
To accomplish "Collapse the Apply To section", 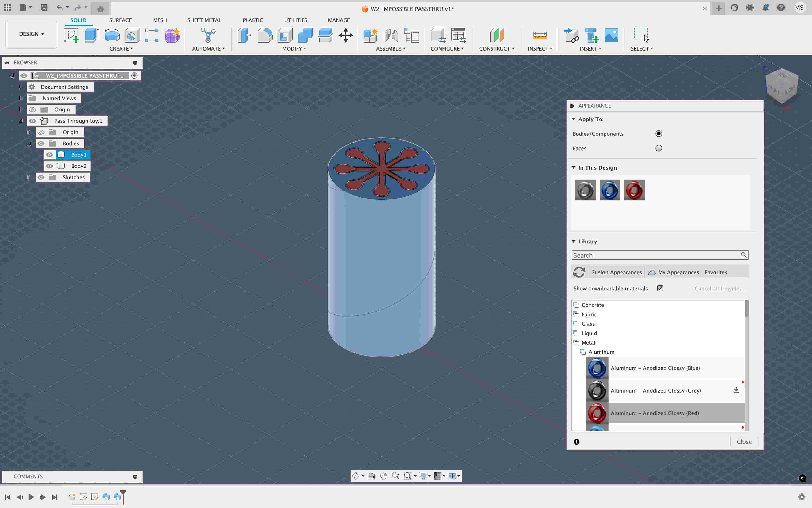I will point(574,119).
